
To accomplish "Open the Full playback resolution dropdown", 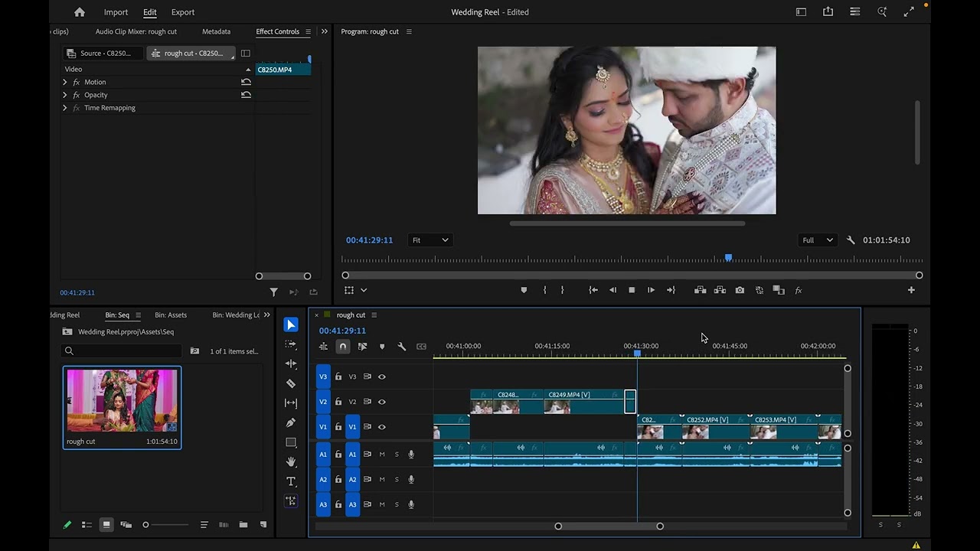I will 817,240.
